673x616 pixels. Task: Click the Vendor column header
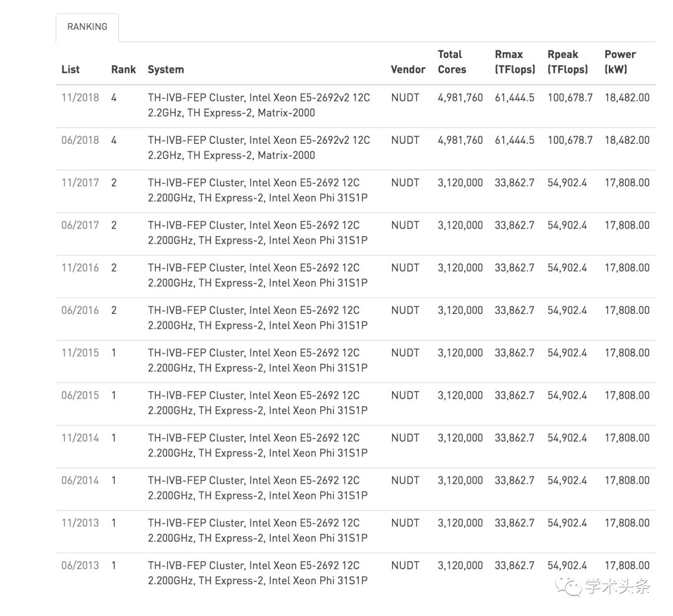(x=408, y=70)
